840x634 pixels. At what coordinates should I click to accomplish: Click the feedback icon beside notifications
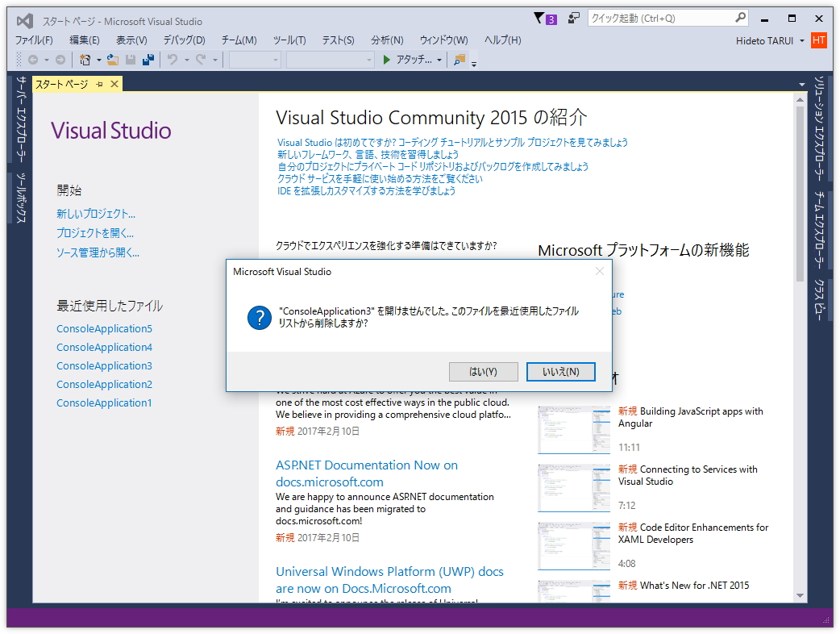574,19
